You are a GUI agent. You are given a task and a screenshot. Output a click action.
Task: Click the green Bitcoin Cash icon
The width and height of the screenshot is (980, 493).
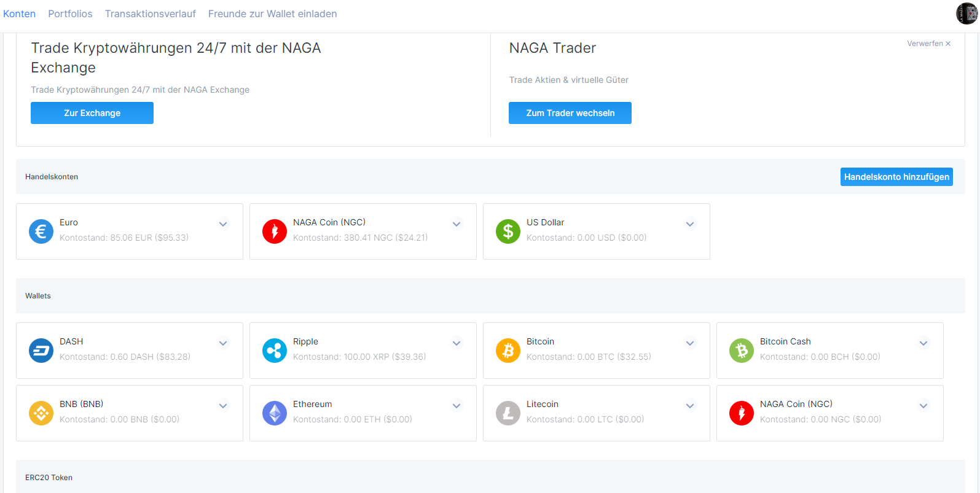coord(742,351)
